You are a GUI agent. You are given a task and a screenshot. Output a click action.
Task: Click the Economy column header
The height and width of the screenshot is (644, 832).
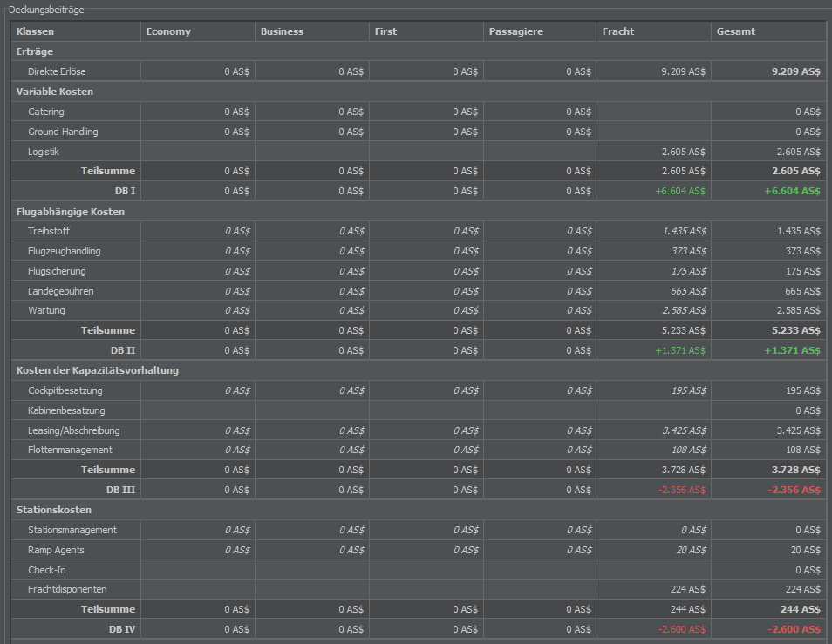tap(197, 31)
